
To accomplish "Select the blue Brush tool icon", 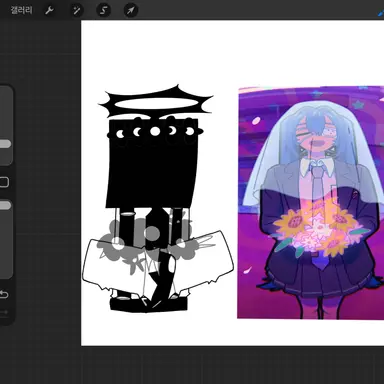I will point(381,13).
